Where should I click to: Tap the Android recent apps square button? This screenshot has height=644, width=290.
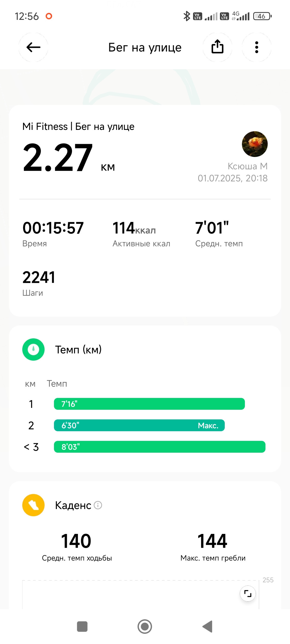82,627
